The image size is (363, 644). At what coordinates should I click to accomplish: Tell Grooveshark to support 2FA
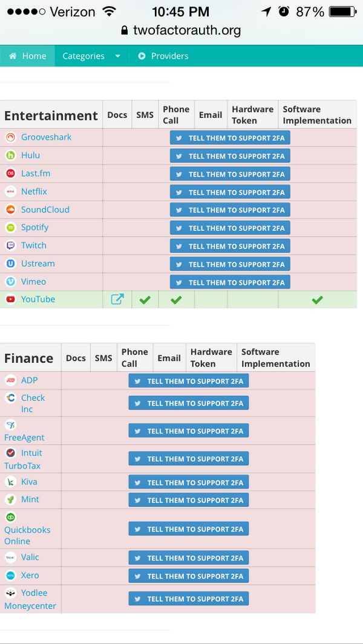[x=230, y=138]
